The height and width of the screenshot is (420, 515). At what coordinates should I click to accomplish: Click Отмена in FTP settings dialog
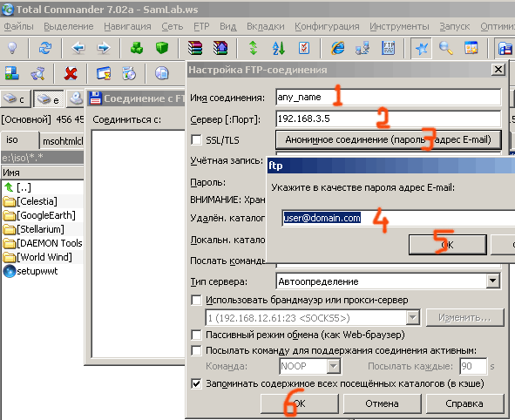(382, 403)
